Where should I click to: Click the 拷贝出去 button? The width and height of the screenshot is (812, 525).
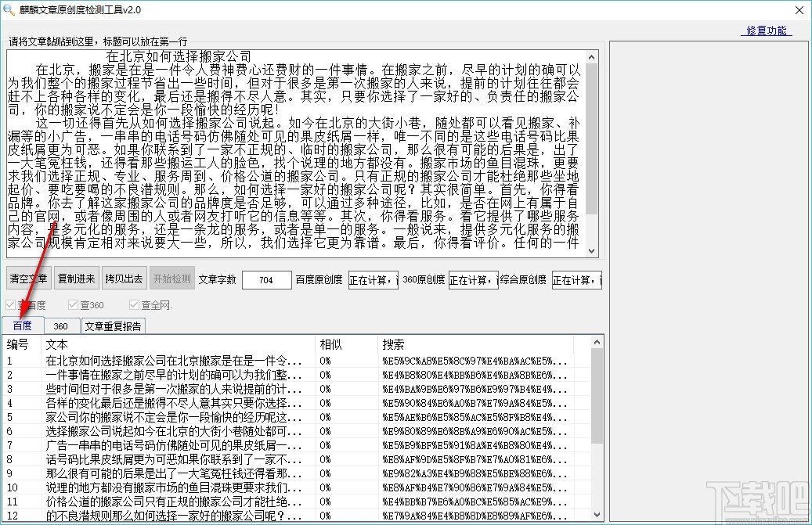tap(124, 279)
